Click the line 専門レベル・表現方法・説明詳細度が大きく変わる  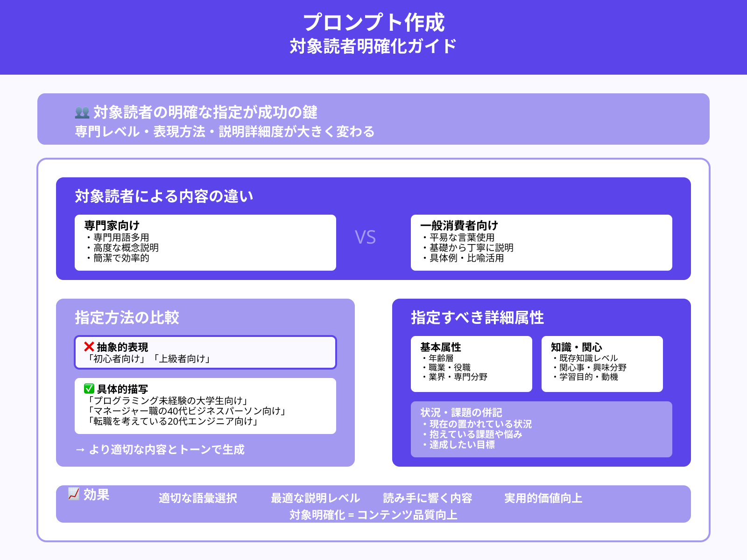click(x=225, y=132)
